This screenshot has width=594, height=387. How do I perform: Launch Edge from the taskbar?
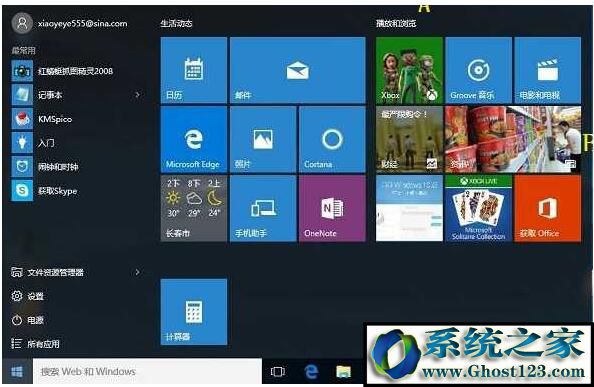coord(311,372)
